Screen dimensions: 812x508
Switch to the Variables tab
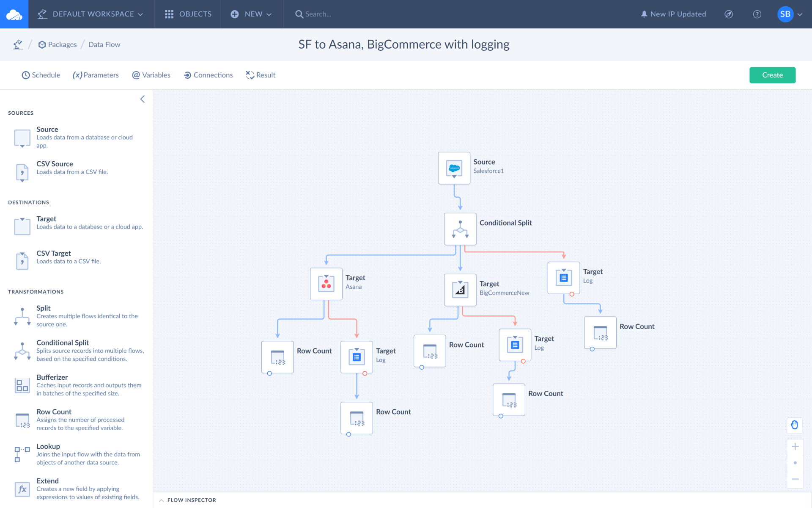(x=151, y=75)
